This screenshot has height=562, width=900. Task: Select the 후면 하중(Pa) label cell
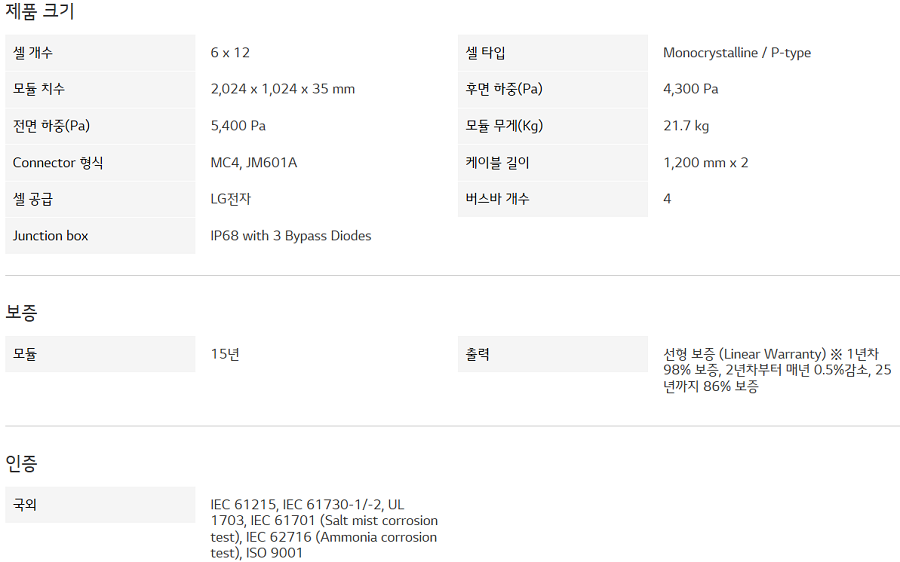pyautogui.click(x=552, y=89)
